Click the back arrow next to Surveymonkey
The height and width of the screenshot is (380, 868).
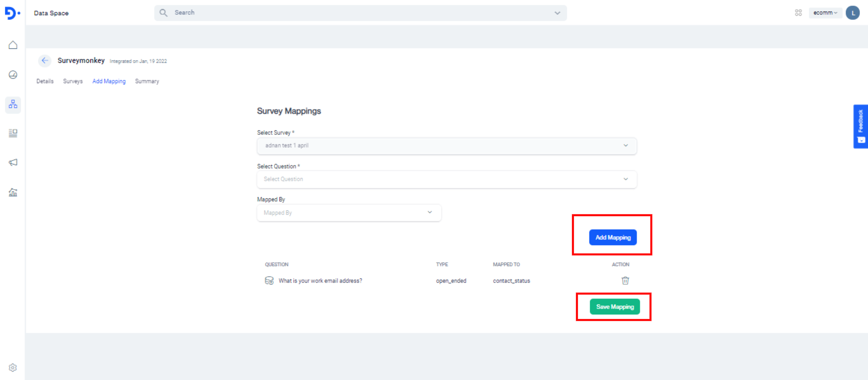[44, 61]
